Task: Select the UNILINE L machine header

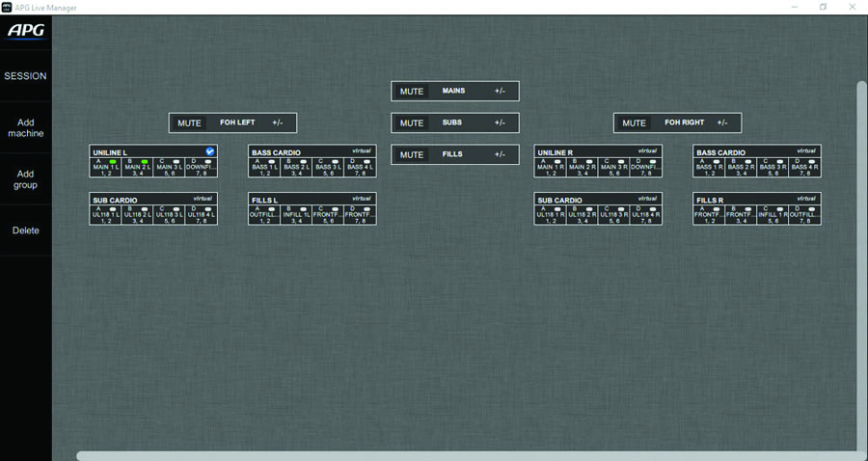Action: tap(153, 151)
